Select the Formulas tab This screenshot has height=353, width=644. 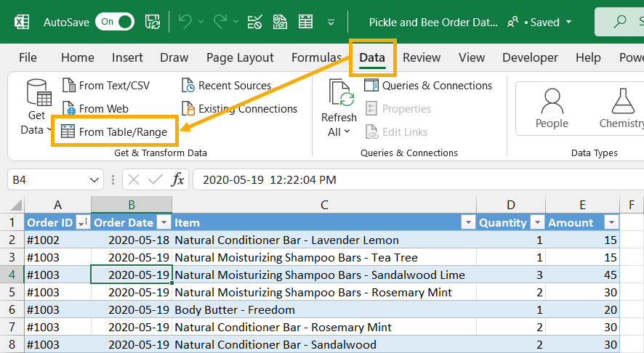pos(317,57)
